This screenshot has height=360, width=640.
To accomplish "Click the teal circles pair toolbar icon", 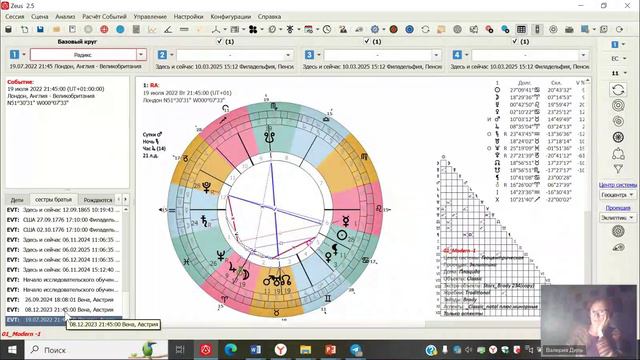I will (505, 29).
